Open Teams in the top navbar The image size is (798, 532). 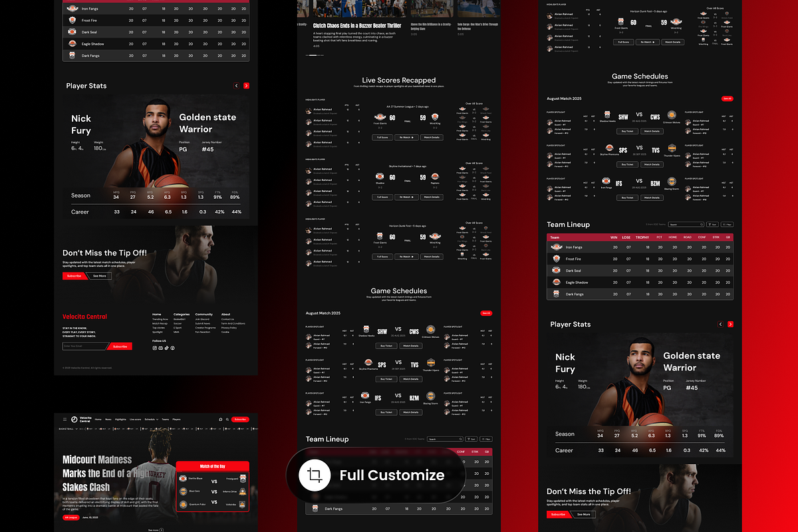(x=165, y=420)
